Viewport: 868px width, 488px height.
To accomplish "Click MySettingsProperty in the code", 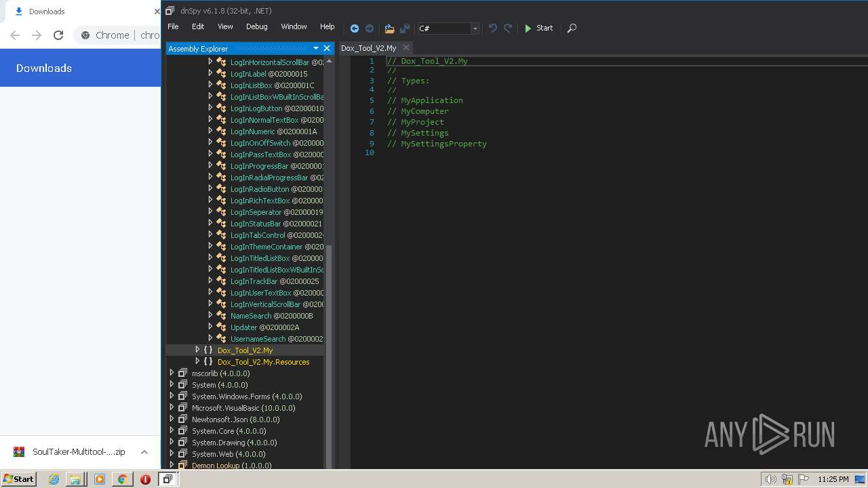I will (x=443, y=144).
